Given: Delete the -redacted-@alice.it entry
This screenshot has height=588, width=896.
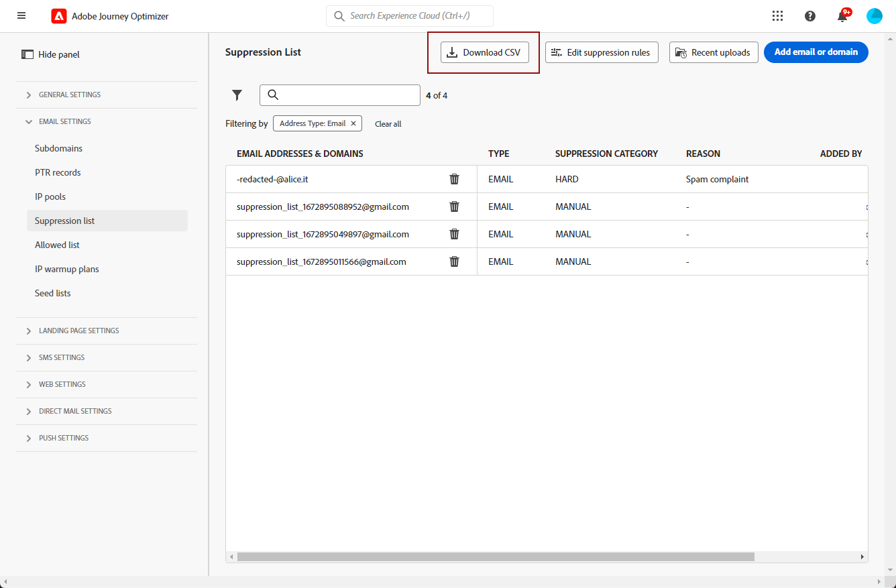Looking at the screenshot, I should coord(454,179).
